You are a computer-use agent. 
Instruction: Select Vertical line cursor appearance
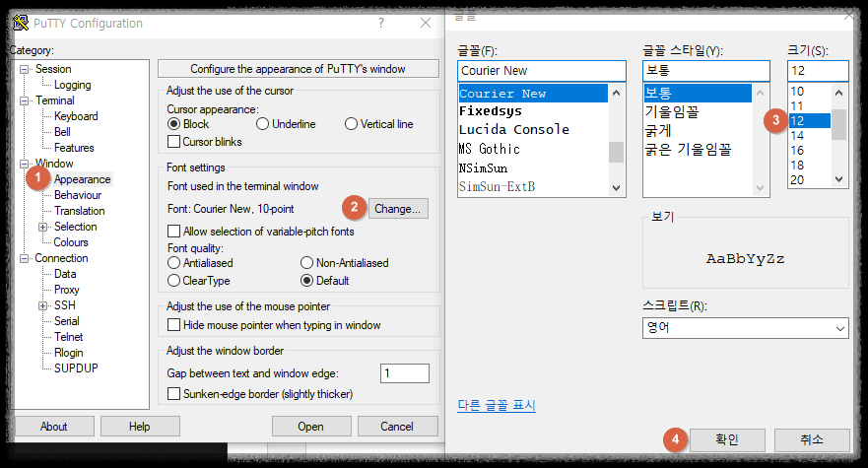coord(351,124)
